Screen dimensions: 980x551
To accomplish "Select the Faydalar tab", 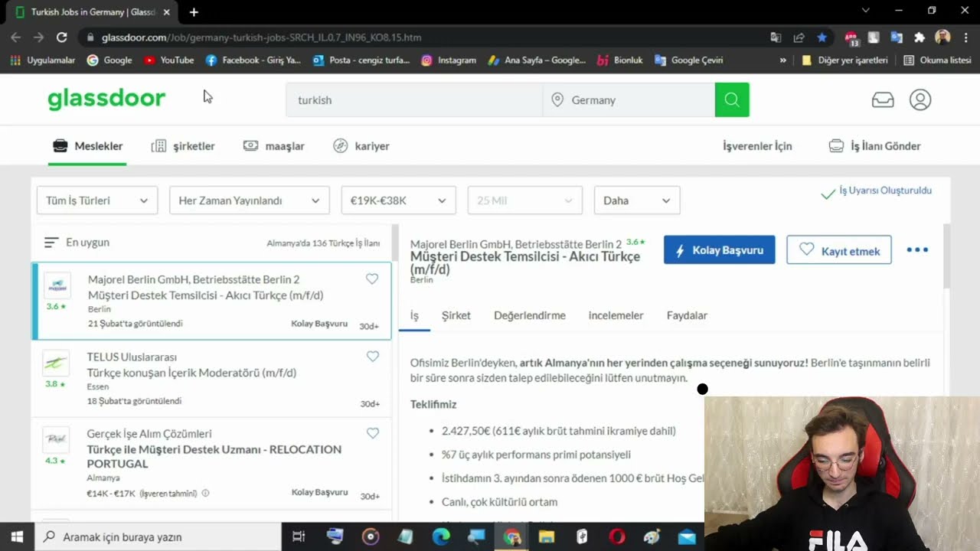I will (687, 315).
